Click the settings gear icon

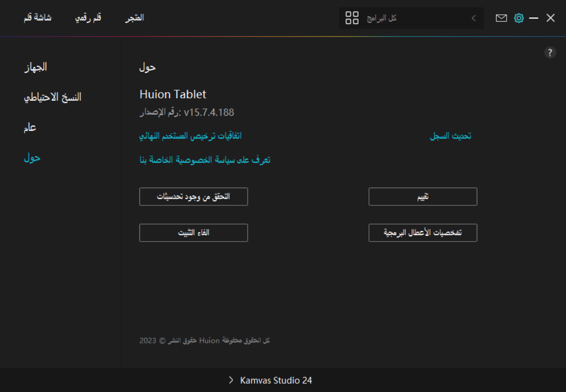click(x=519, y=18)
